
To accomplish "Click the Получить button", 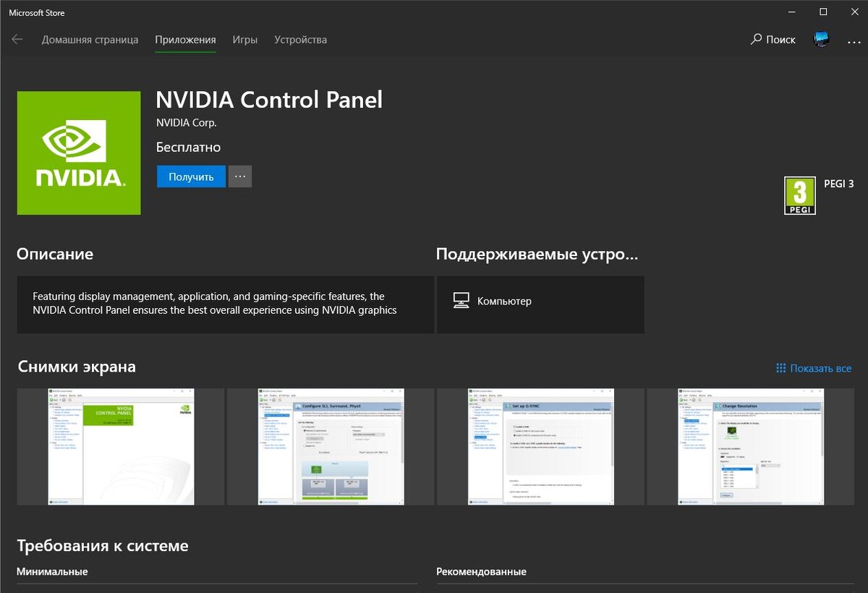I will 191,176.
